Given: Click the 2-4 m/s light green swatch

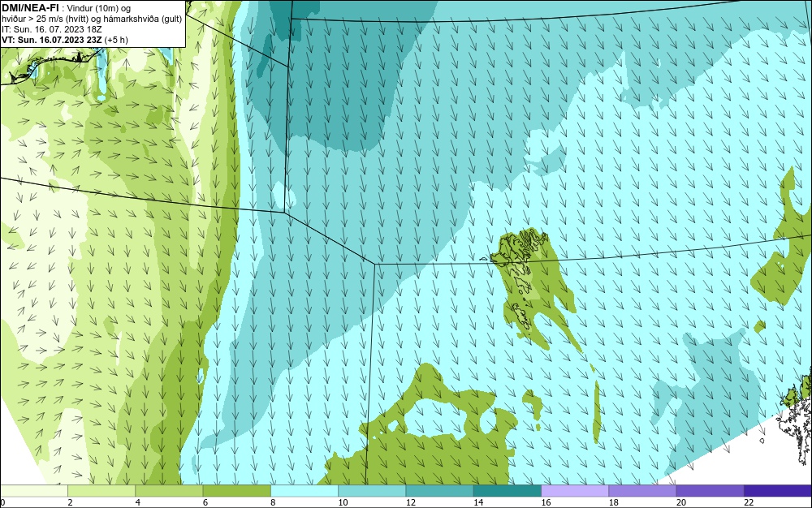Looking at the screenshot, I should pos(101,490).
